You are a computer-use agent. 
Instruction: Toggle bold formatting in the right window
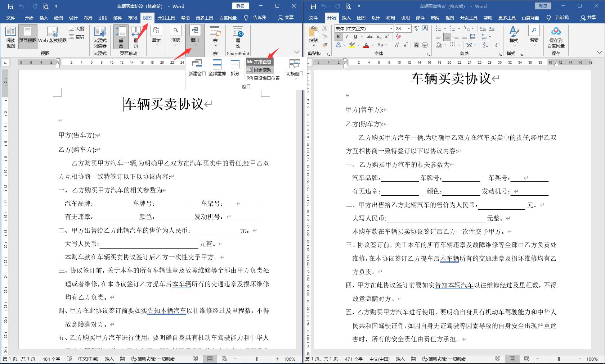coord(338,37)
